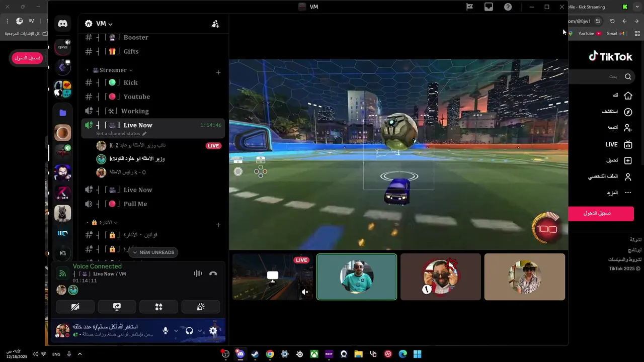The image size is (644, 362).
Task: Select the LIVE stream preview tile
Action: 273,277
